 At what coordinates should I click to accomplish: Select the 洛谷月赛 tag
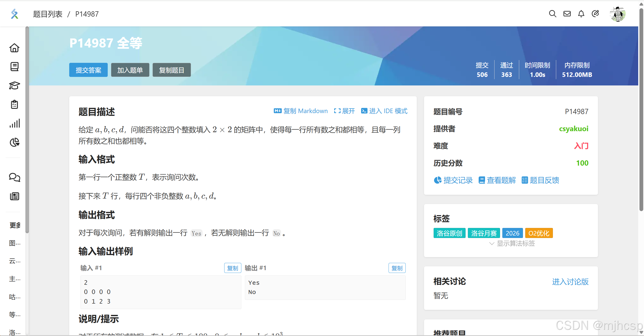click(x=483, y=233)
